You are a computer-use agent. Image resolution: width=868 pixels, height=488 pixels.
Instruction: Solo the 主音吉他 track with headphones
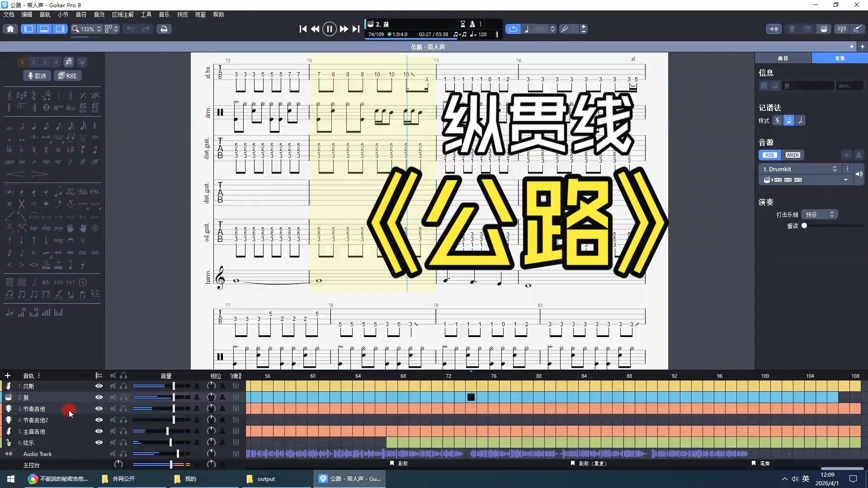[x=123, y=432]
